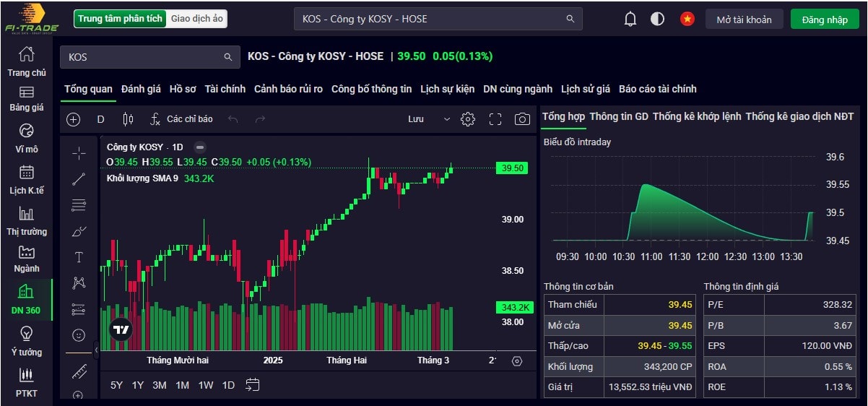Click the notification bell icon
Viewport: 868px width, 406px height.
[x=630, y=20]
